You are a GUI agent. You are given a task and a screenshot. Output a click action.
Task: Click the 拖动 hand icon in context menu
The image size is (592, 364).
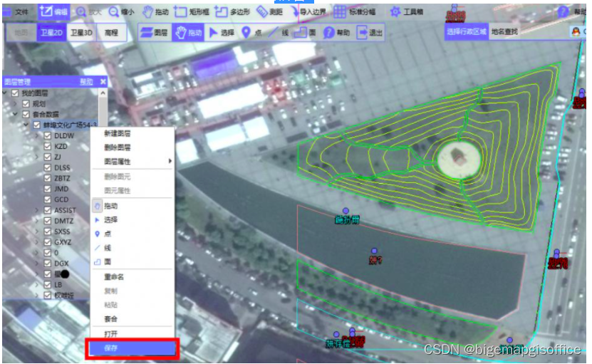point(98,206)
